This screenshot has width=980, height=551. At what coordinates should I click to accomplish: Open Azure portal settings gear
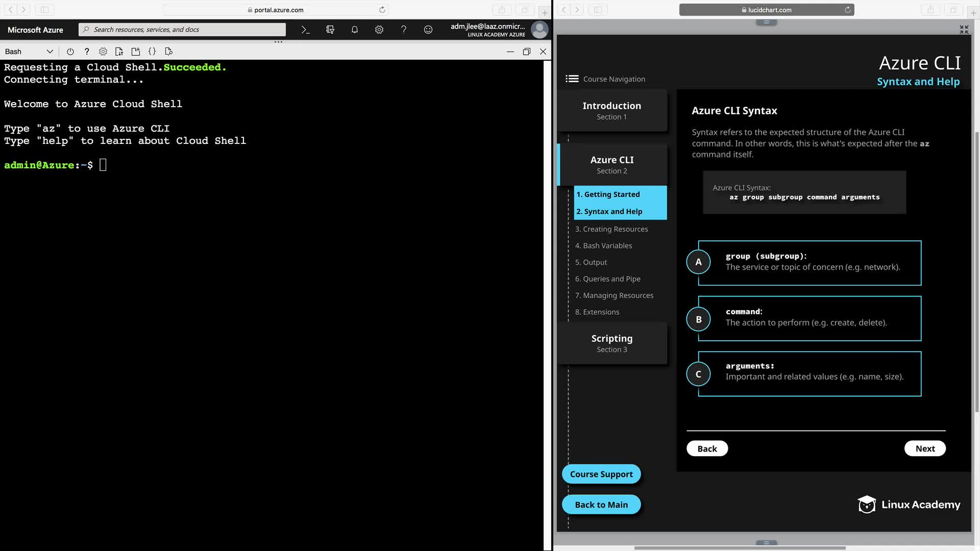379,30
